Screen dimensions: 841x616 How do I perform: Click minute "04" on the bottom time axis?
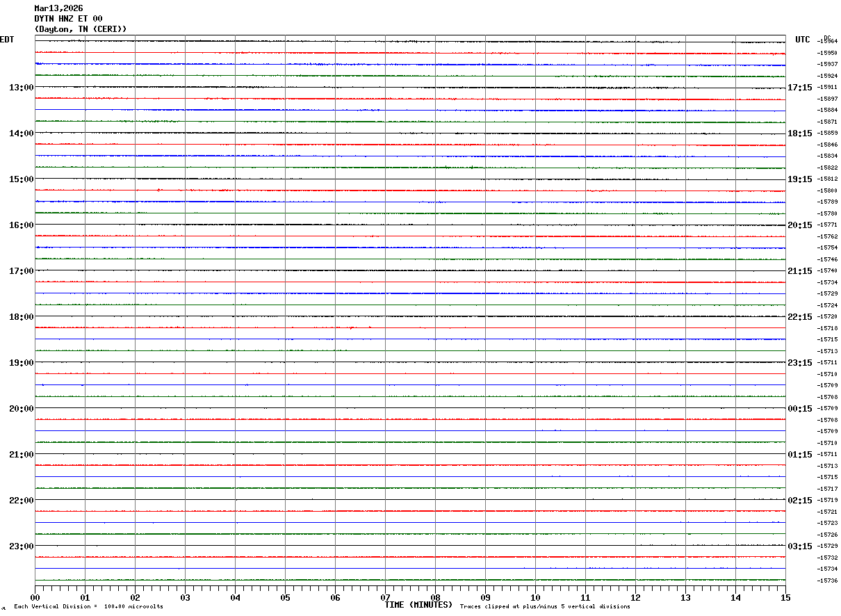[x=235, y=597]
